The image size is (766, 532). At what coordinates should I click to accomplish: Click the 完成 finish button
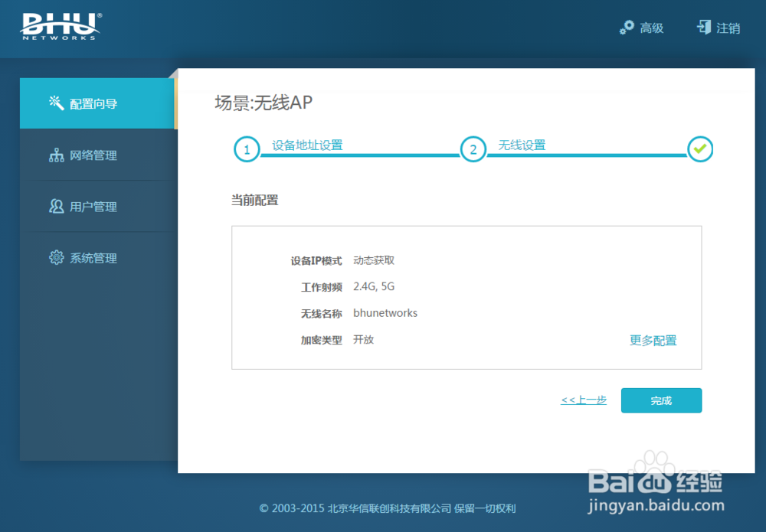[662, 400]
